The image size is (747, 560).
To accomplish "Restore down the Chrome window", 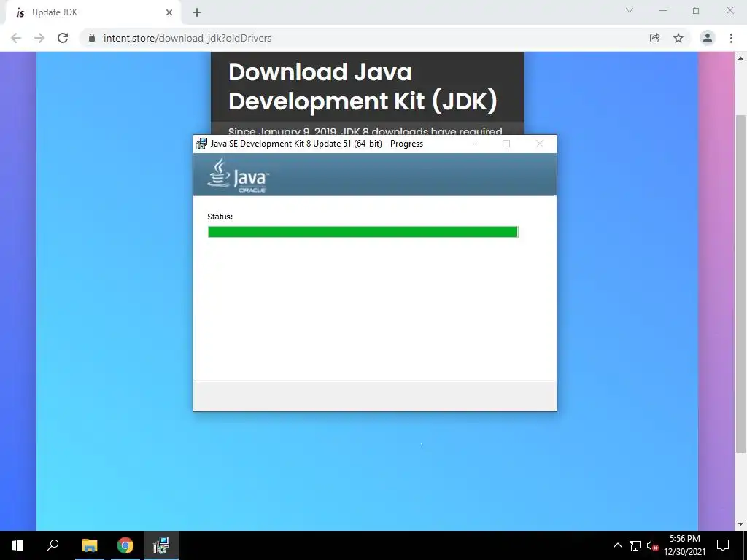I will click(x=697, y=10).
